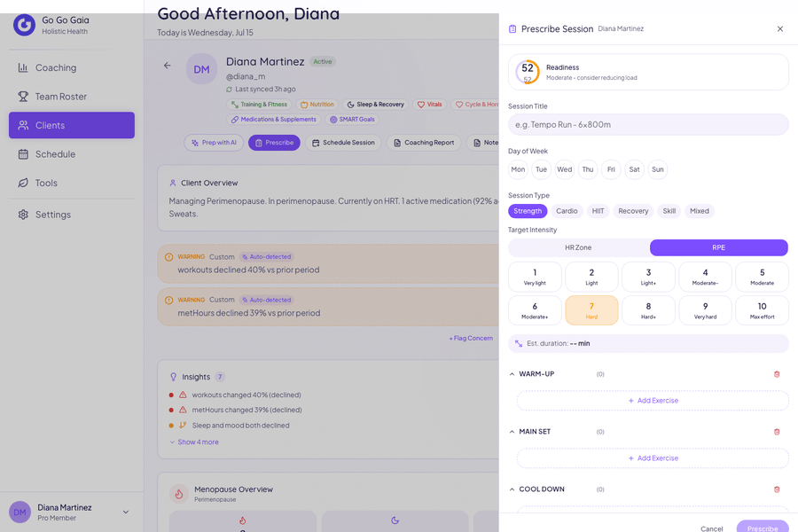Add Exercise to the WARM-UP section
Screen dimensions: 798x532
[653, 401]
